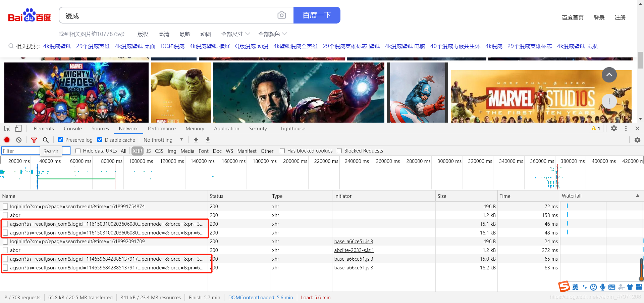Switch to the Lighthouse tab
Image resolution: width=644 pixels, height=303 pixels.
point(293,129)
